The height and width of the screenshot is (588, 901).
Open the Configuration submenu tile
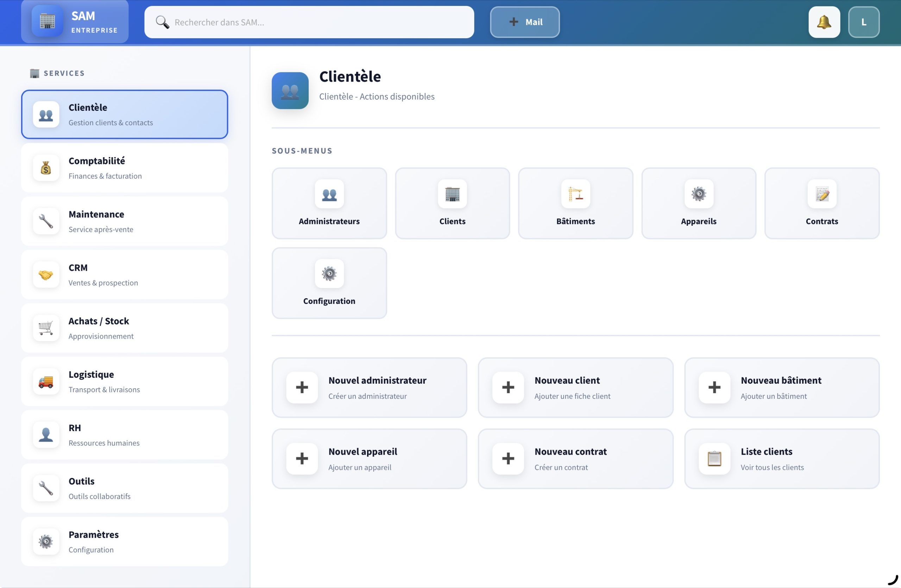tap(329, 283)
